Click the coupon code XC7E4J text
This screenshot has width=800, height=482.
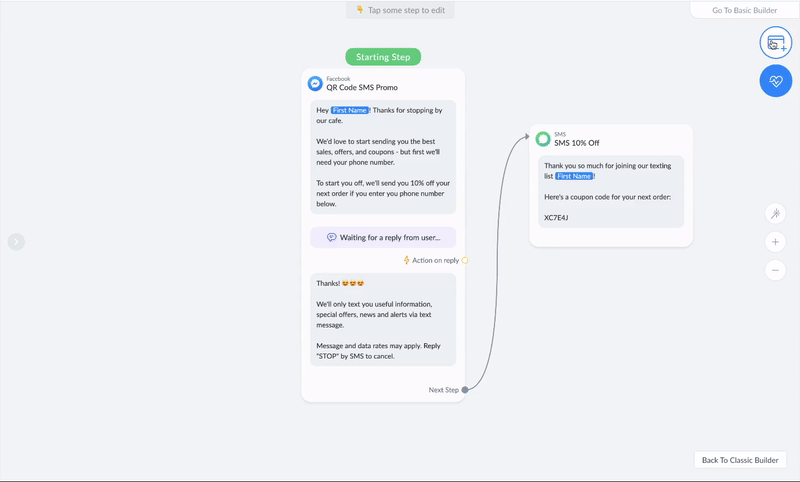[x=556, y=218]
